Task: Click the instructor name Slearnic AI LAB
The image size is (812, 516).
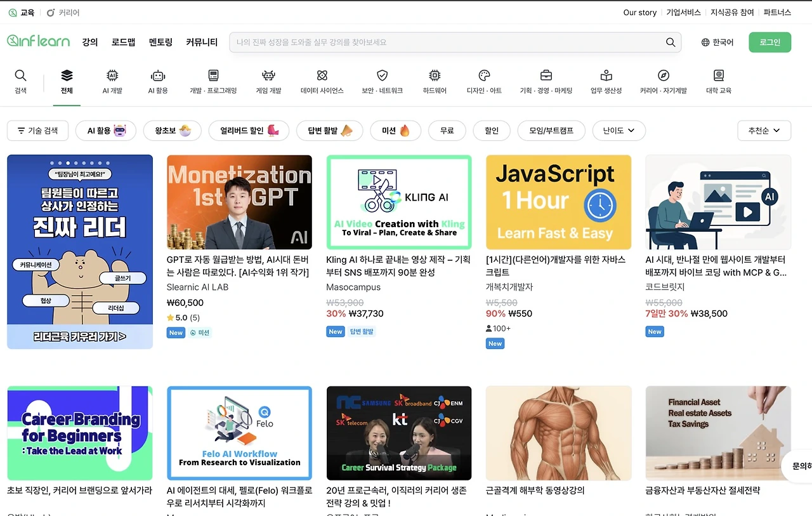Action: pos(197,287)
